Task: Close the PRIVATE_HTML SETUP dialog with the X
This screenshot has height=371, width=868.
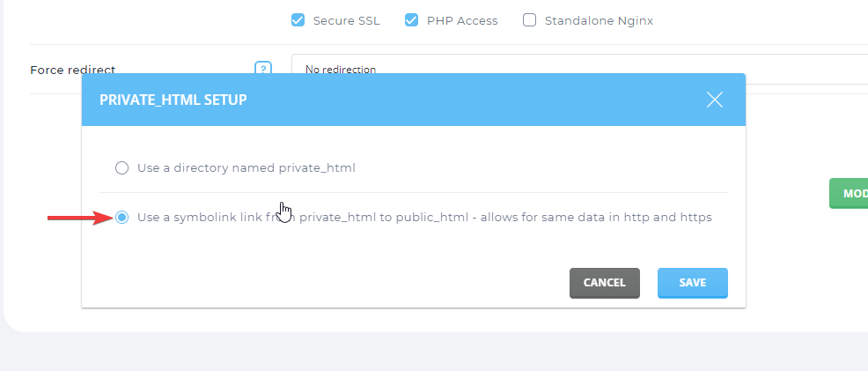Action: 715,100
